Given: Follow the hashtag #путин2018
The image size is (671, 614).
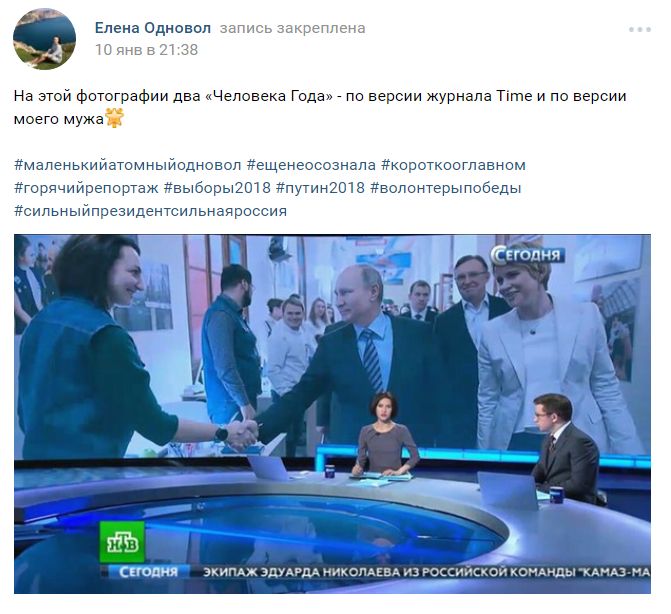Looking at the screenshot, I should coord(321,188).
